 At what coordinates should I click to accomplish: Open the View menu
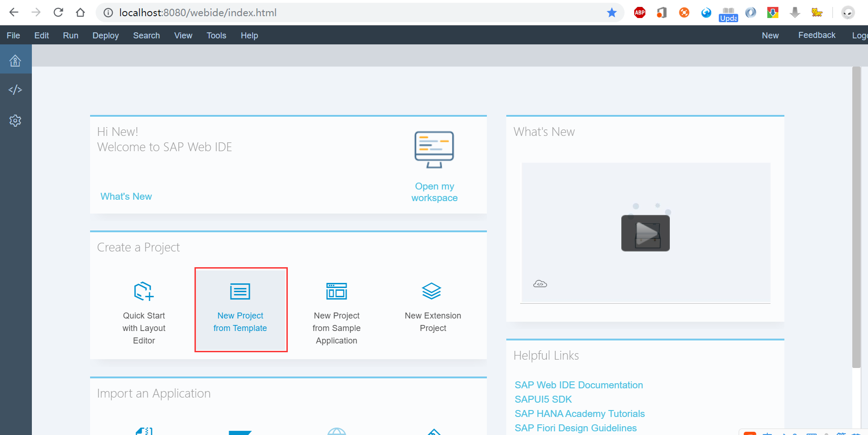pos(183,36)
